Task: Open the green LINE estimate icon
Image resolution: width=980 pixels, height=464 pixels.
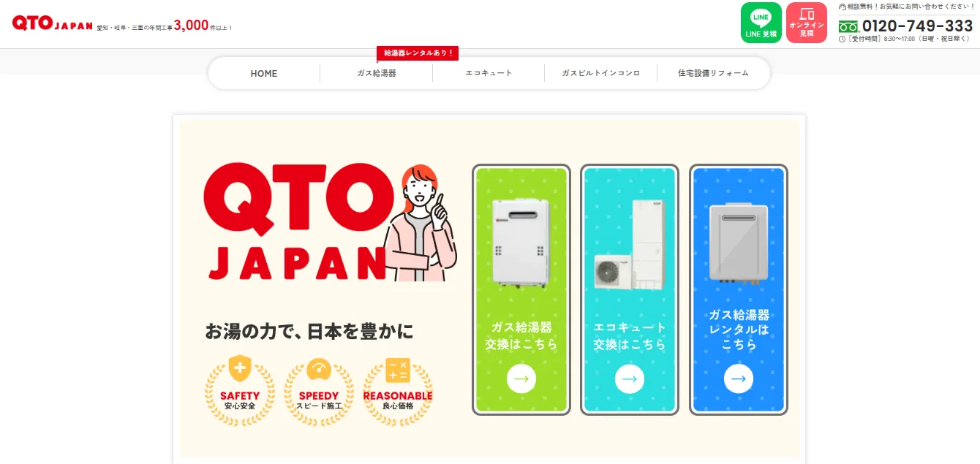Action: point(761,23)
